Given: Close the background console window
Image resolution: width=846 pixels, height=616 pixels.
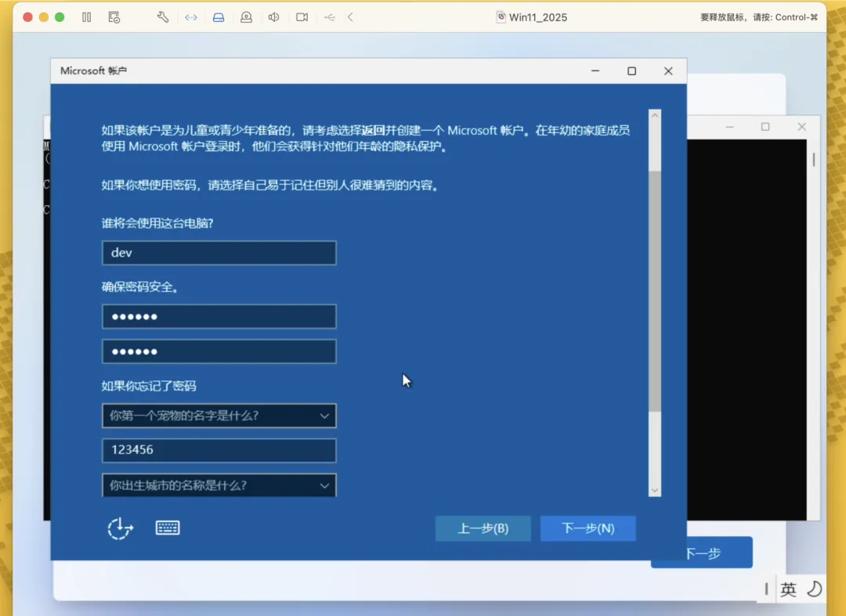Looking at the screenshot, I should point(802,127).
